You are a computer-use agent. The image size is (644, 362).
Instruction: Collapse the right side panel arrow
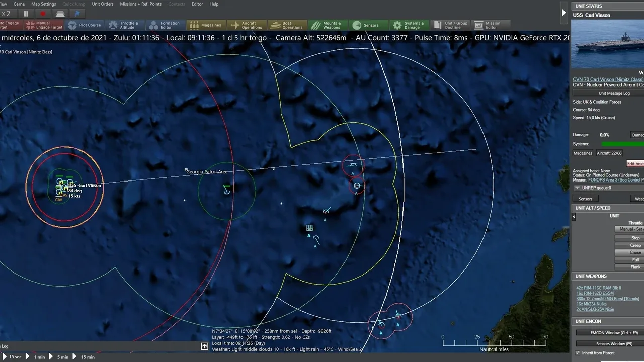point(563,13)
